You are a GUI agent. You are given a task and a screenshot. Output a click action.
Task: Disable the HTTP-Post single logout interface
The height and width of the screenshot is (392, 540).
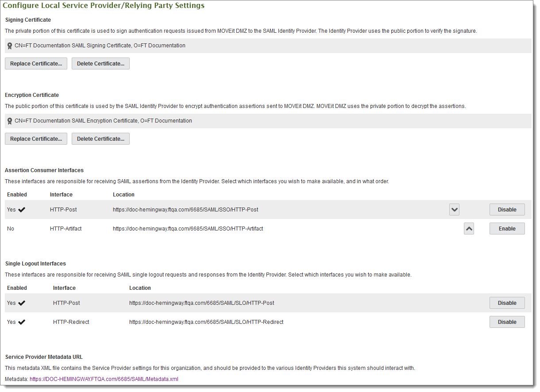point(507,303)
